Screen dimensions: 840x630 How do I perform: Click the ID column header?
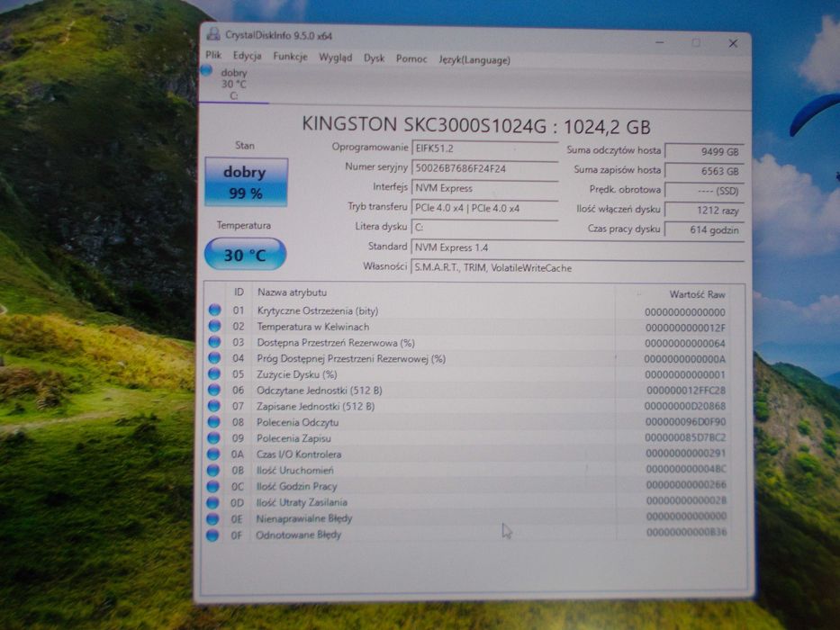pyautogui.click(x=239, y=292)
